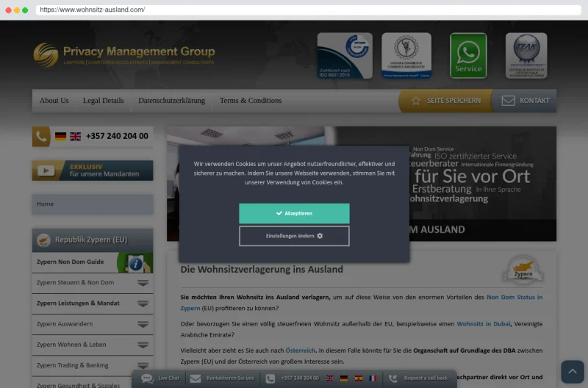The height and width of the screenshot is (388, 588).
Task: Click the Kontakt button
Action: [x=525, y=101]
